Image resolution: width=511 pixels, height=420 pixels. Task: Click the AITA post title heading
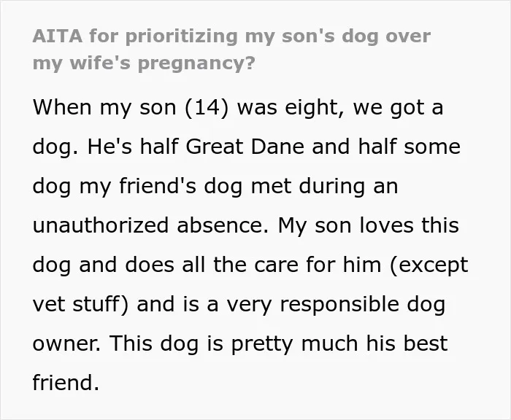coord(231,50)
